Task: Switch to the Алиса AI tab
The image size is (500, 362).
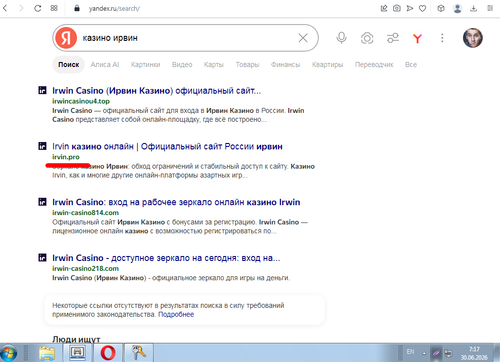Action: [x=105, y=65]
